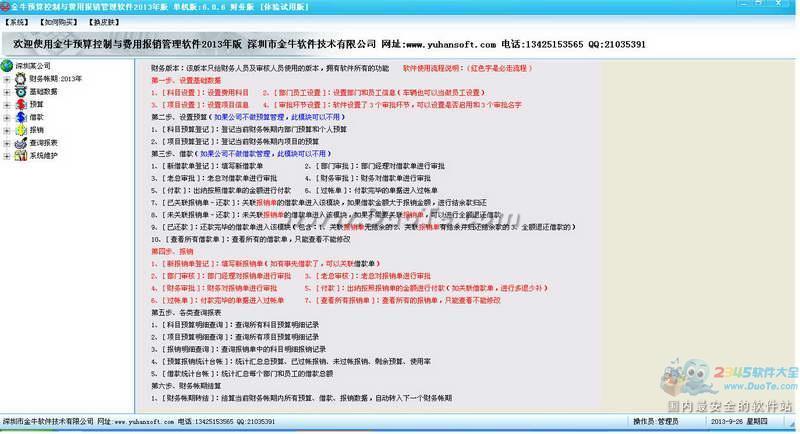800x434 pixels.
Task: Click the 基础数据 node icon
Action: [x=20, y=92]
